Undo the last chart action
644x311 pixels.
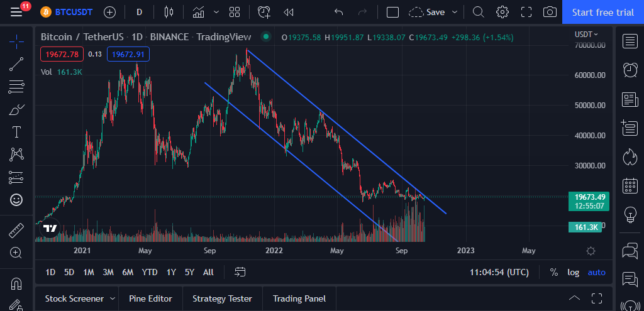tap(338, 12)
